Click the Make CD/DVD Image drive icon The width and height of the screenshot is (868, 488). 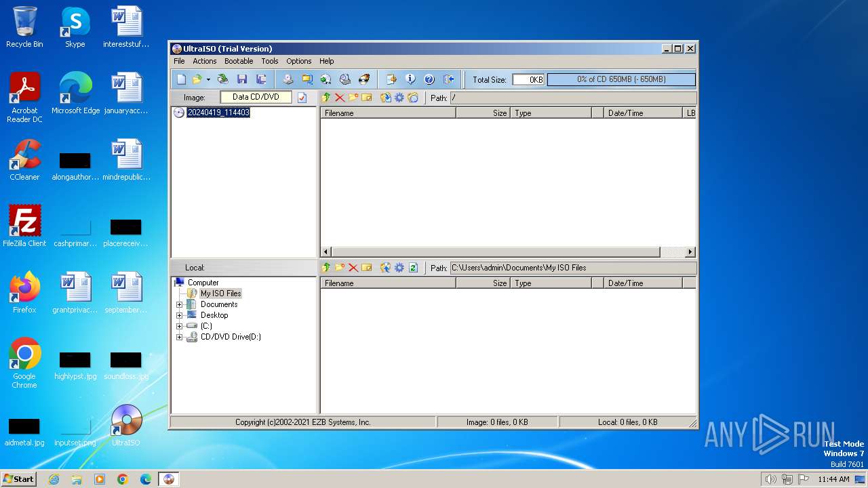288,79
